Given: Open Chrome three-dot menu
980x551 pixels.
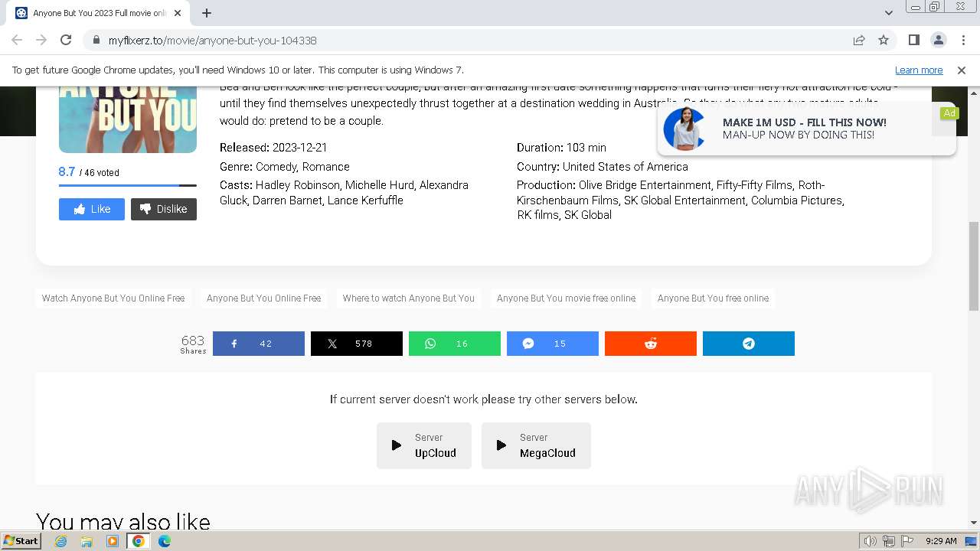Looking at the screenshot, I should (x=962, y=40).
